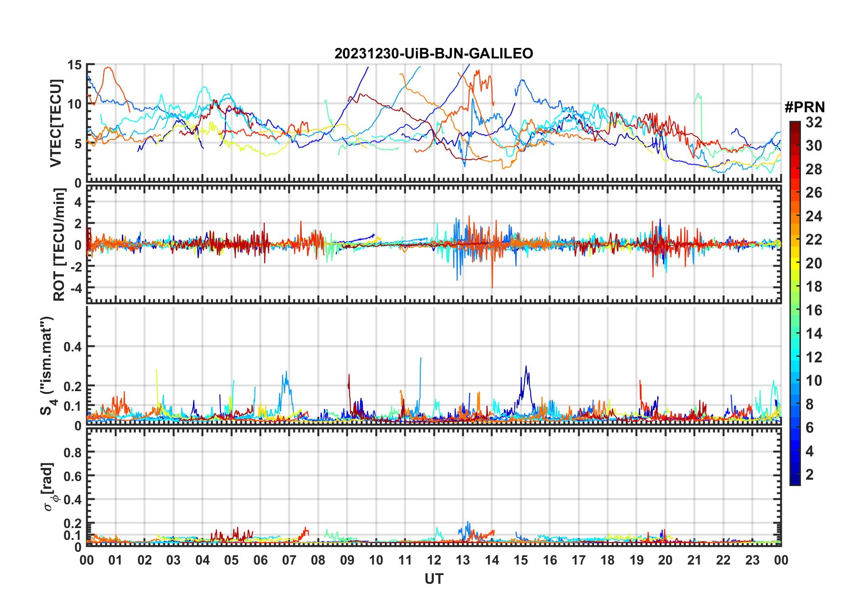Click colorbar tick label "16"
This screenshot has width=868, height=607.
tap(814, 310)
